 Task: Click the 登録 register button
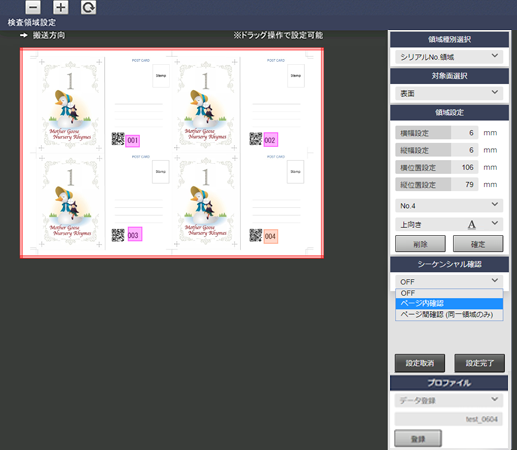[x=418, y=438]
